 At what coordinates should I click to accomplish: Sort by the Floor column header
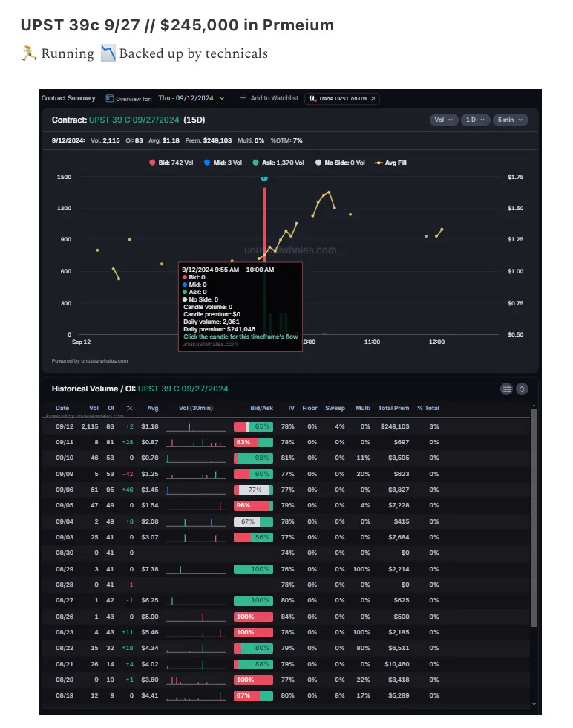click(310, 408)
